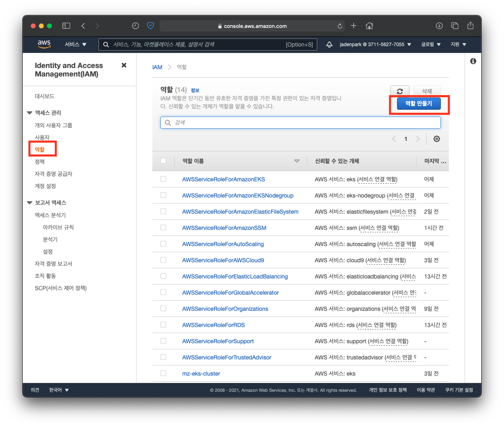Go forward in Safari
Image resolution: width=504 pixels, height=427 pixels.
pos(97,26)
